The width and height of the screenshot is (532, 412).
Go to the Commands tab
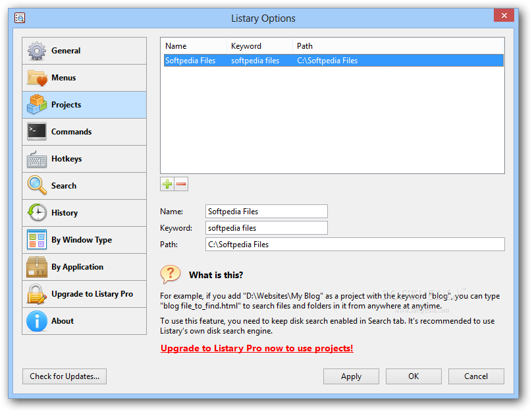click(84, 132)
